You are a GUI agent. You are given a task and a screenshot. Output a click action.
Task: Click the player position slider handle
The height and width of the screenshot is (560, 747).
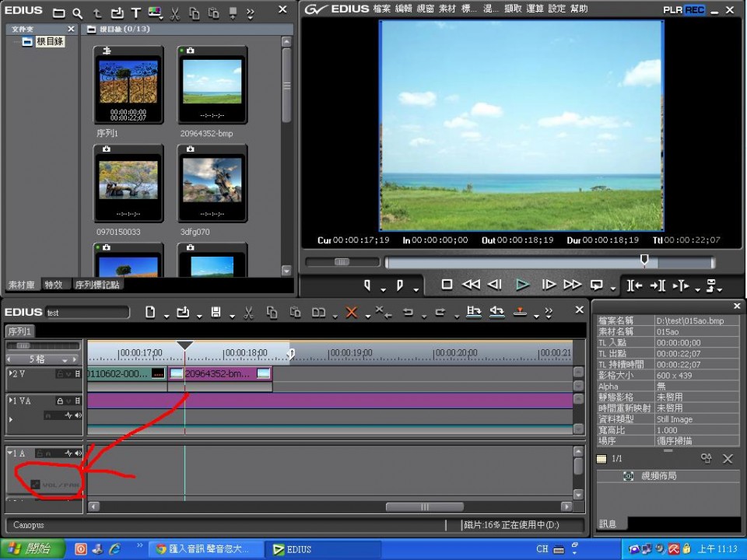click(x=644, y=260)
